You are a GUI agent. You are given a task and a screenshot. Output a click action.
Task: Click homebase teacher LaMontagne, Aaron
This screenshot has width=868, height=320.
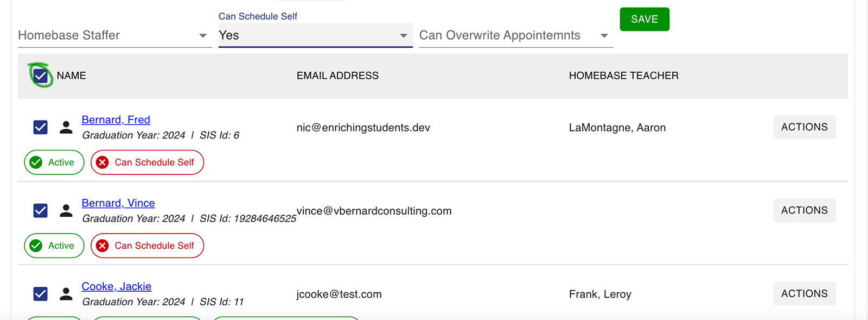617,128
